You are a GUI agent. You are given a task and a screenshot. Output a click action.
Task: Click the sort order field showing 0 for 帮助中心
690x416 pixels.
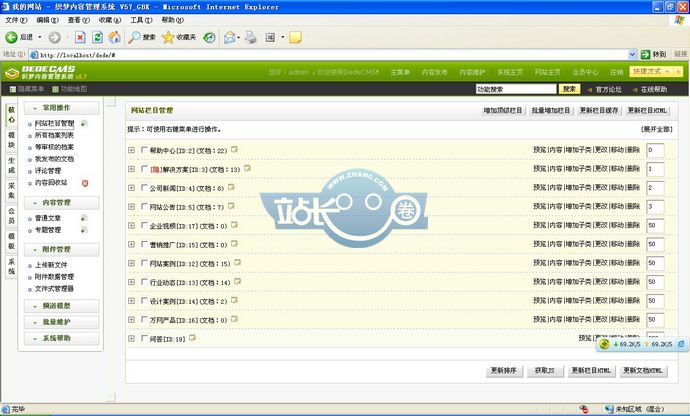[x=655, y=150]
